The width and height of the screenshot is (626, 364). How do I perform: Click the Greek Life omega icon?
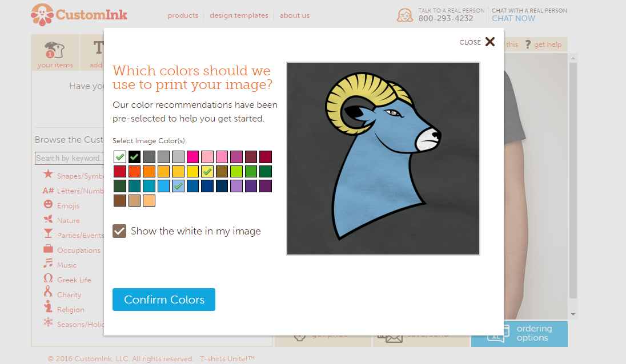(48, 280)
